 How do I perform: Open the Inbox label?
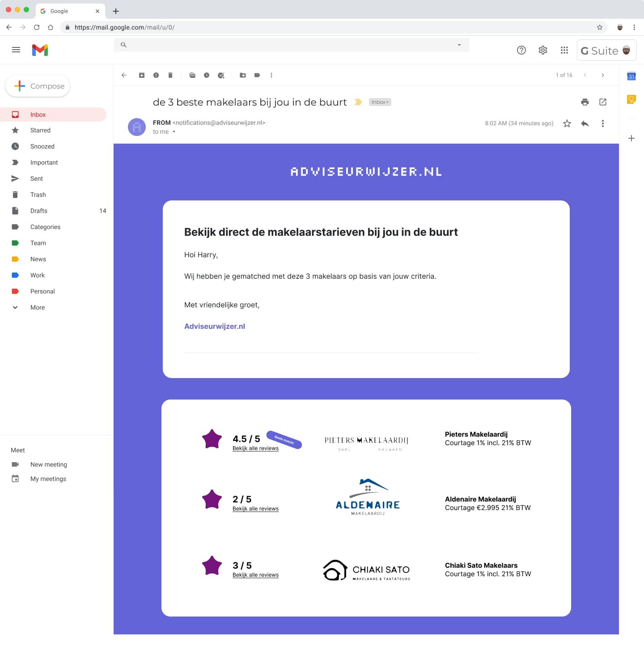point(38,115)
